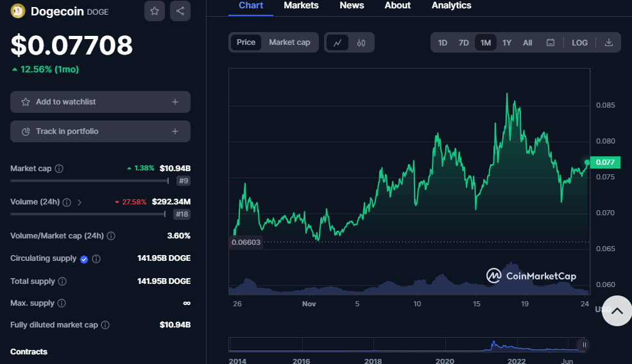Select Price chart mode
Viewport: 632px width, 364px height.
tap(246, 42)
